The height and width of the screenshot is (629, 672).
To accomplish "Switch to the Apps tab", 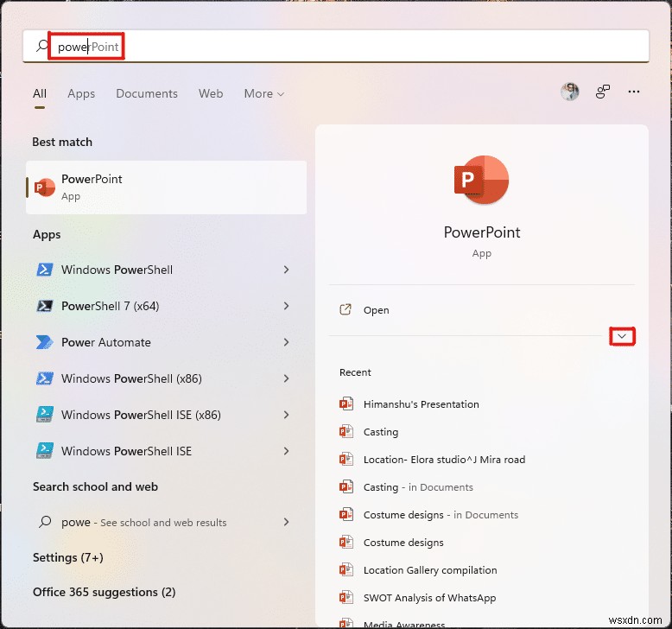I will pos(81,93).
